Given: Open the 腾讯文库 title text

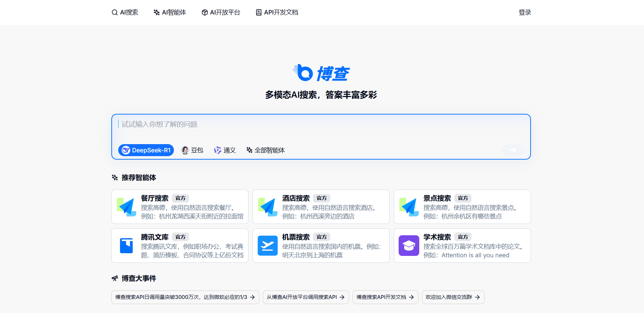Looking at the screenshot, I should click(x=155, y=237).
